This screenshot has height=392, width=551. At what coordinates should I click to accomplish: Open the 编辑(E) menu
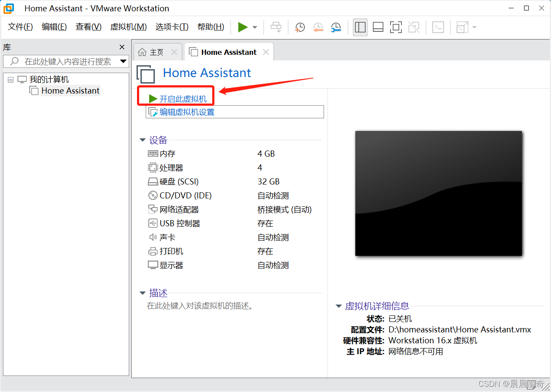54,27
